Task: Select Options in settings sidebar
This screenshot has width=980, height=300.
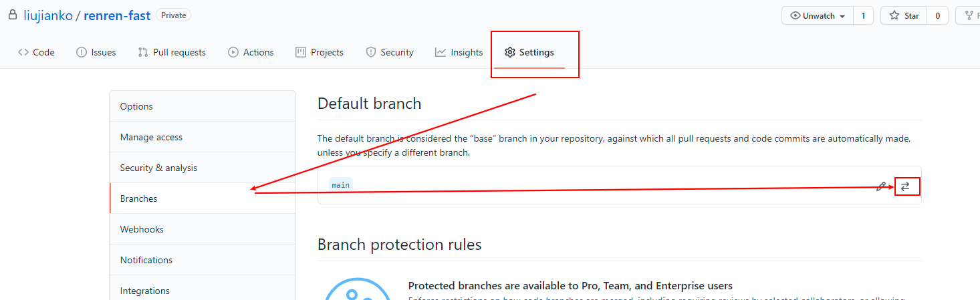Action: [136, 106]
